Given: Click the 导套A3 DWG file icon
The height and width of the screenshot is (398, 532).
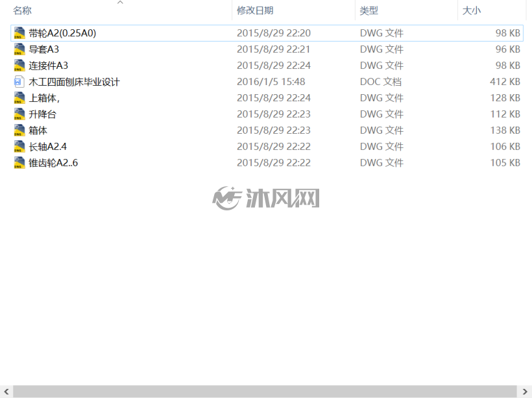Looking at the screenshot, I should pyautogui.click(x=19, y=49).
